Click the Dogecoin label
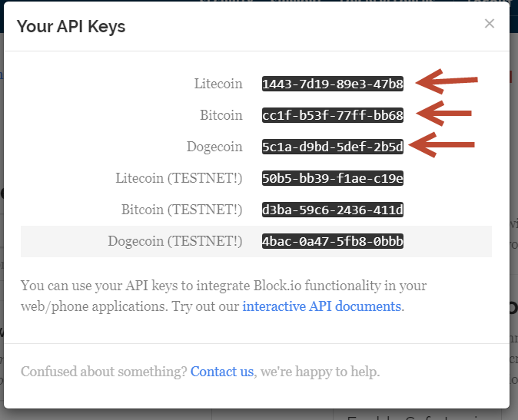This screenshot has height=420, width=518. pos(214,147)
